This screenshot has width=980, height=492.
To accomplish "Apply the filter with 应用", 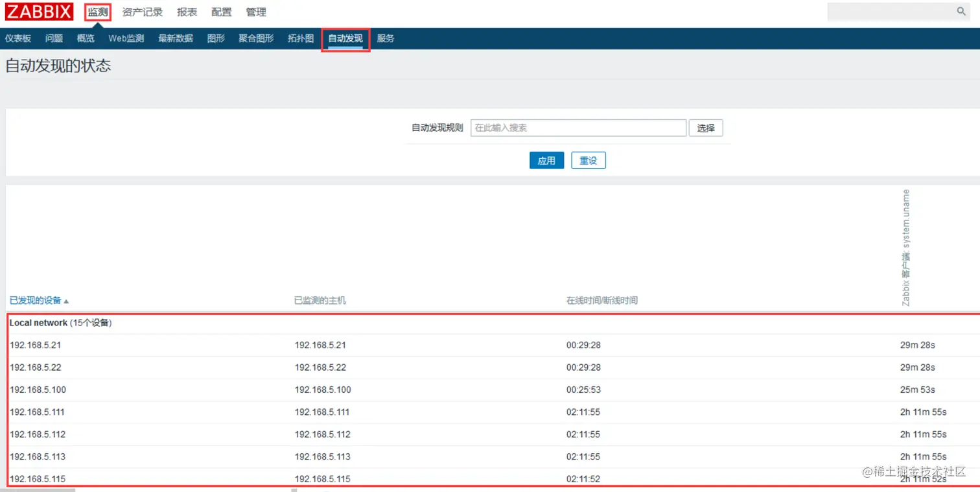I will pos(546,160).
